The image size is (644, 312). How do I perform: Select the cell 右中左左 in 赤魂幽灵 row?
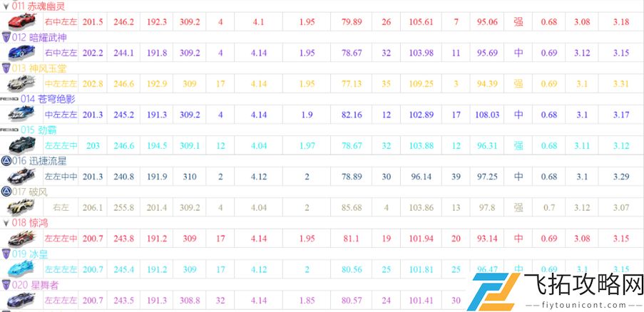[61, 22]
